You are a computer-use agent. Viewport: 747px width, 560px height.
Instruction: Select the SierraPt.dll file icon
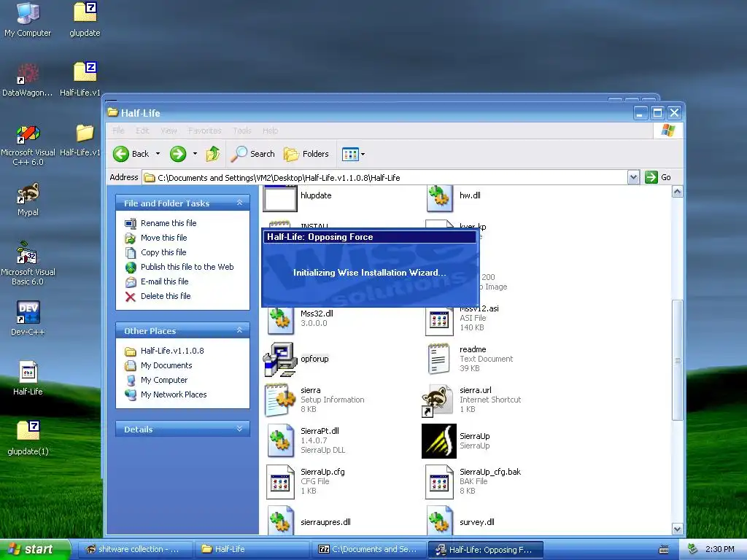pos(280,440)
